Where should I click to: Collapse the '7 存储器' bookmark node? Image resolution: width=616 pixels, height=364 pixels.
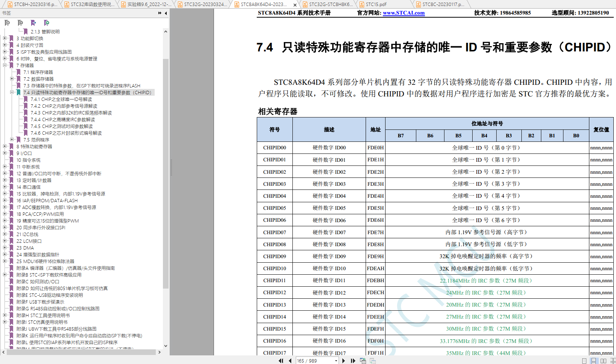click(5, 65)
